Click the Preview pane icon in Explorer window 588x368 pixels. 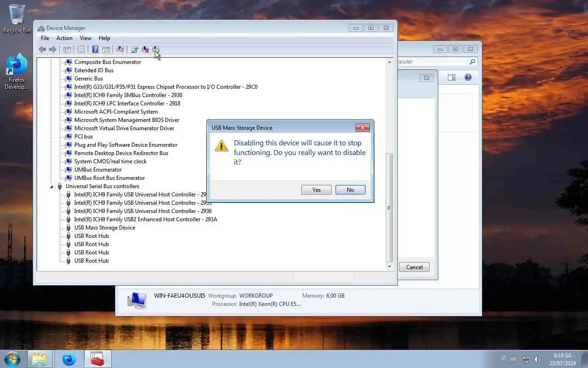452,77
